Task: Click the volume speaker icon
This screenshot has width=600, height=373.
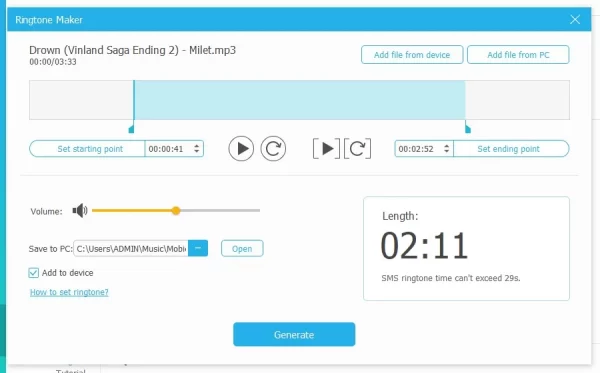Action: [x=80, y=210]
